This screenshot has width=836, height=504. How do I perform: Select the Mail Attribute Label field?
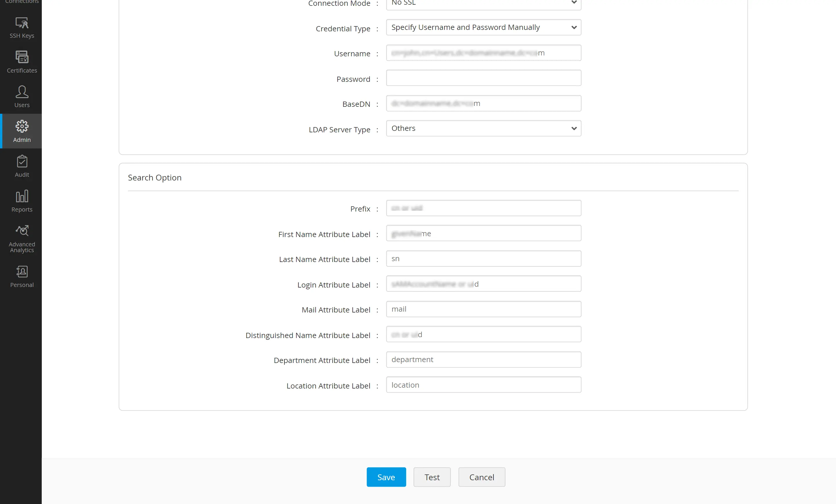click(x=483, y=309)
